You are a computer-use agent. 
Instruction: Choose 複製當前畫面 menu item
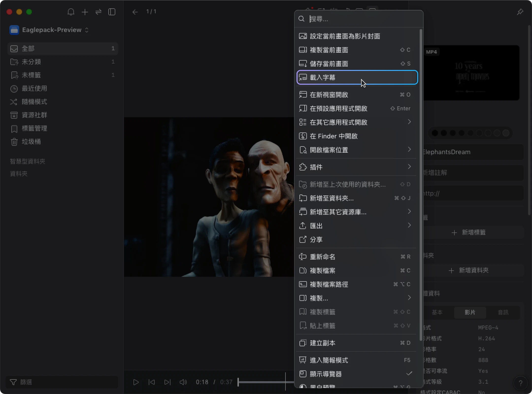click(x=357, y=50)
